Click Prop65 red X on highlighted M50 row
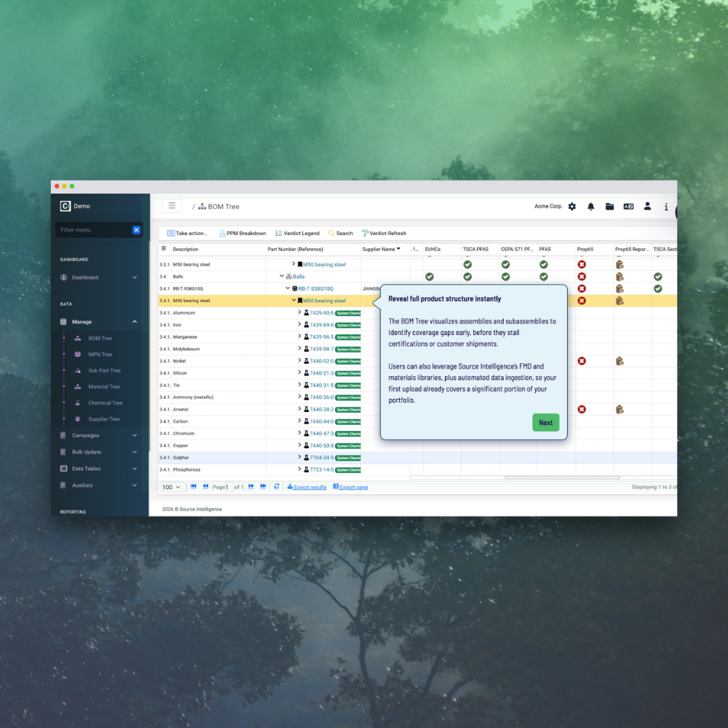Image resolution: width=728 pixels, height=728 pixels. (x=581, y=301)
